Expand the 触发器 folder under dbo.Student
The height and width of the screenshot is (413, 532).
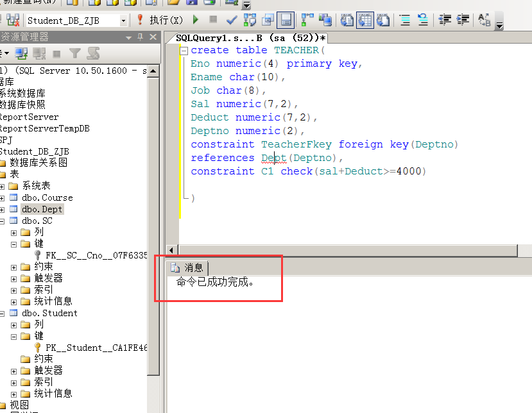(x=13, y=371)
